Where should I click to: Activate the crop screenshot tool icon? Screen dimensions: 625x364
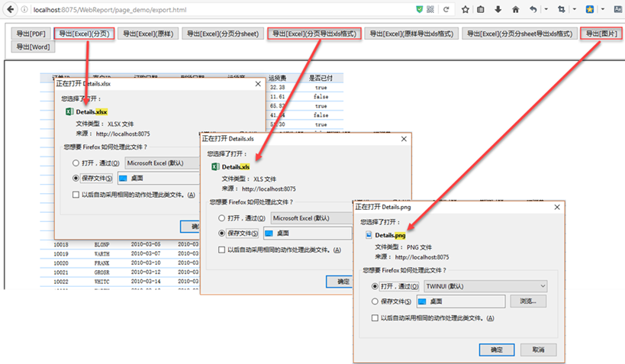click(x=562, y=10)
